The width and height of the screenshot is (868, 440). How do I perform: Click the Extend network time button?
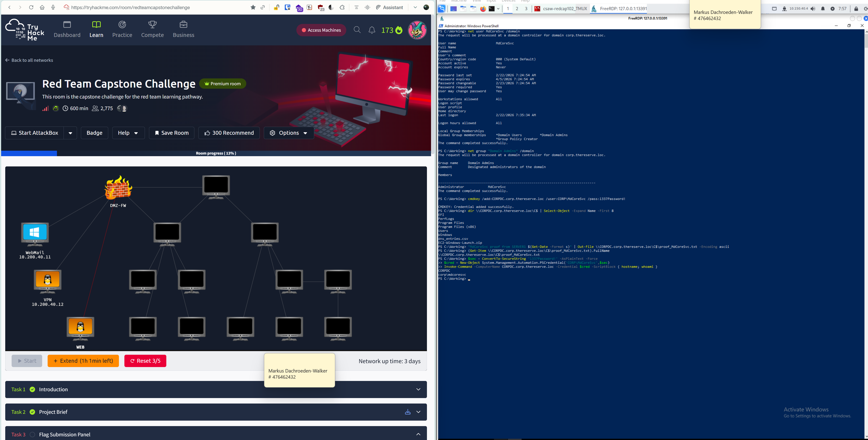83,361
